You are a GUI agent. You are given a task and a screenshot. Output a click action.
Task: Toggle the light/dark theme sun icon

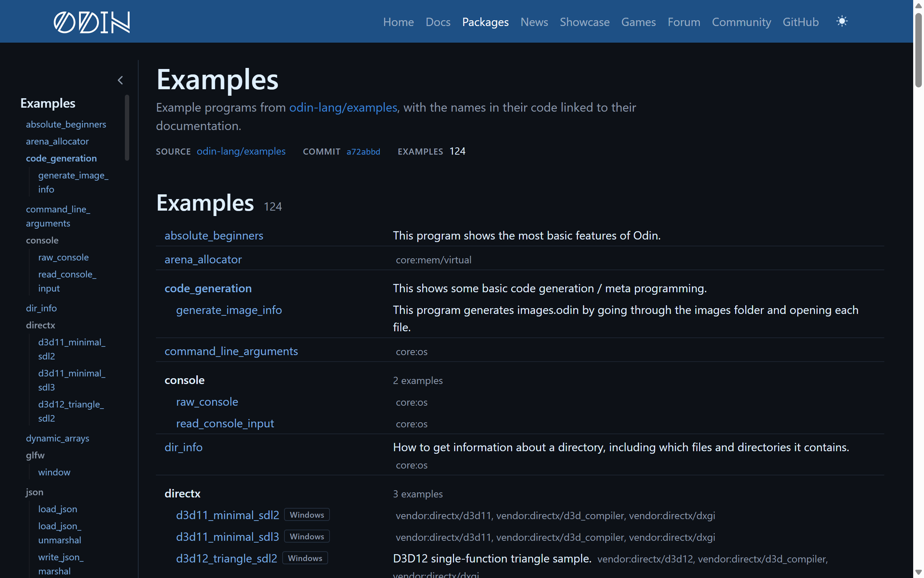[x=842, y=21]
